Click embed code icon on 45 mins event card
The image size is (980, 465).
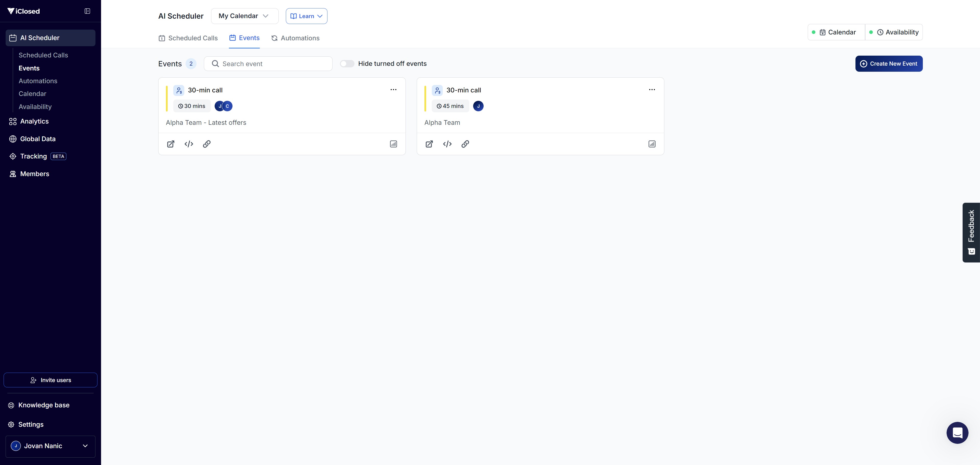click(x=447, y=144)
